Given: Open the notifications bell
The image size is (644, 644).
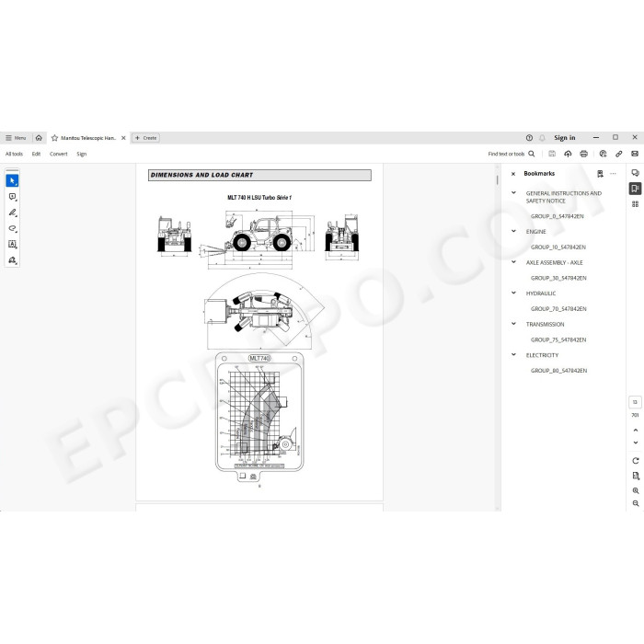Looking at the screenshot, I should [542, 138].
